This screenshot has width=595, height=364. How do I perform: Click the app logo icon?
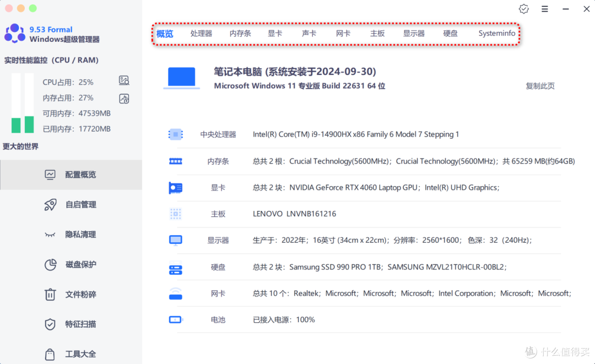15,34
